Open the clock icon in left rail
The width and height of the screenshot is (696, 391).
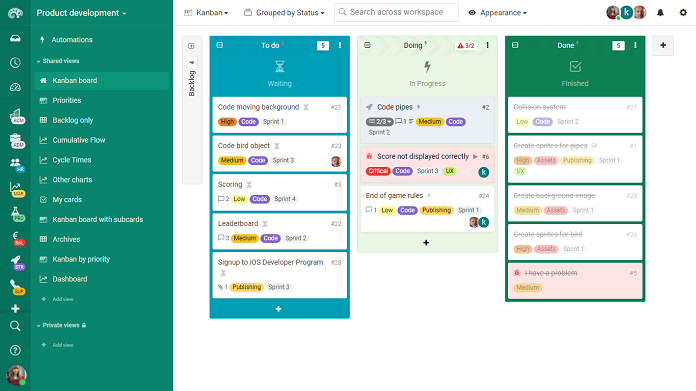point(15,63)
